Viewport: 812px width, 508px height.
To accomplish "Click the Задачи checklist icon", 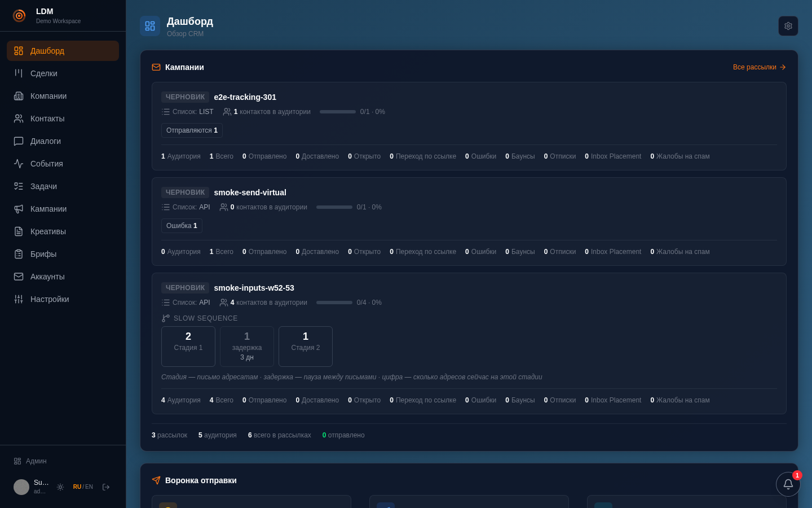I will coord(19,186).
